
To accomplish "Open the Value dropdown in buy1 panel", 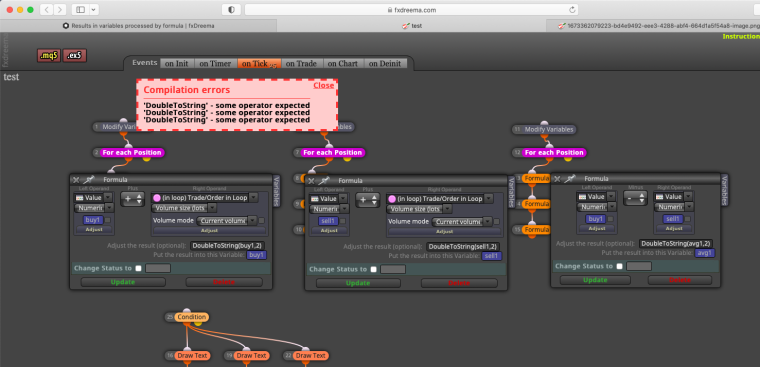I will [94, 197].
